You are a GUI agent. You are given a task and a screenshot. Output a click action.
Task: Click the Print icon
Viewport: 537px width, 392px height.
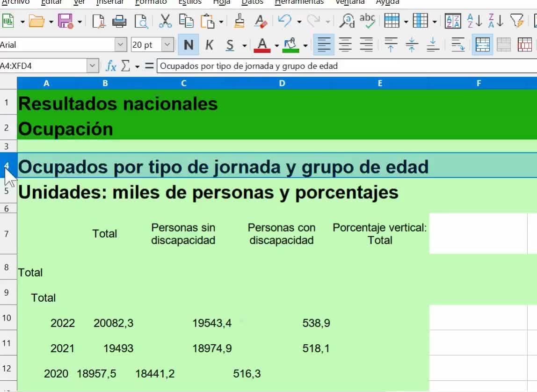click(120, 21)
